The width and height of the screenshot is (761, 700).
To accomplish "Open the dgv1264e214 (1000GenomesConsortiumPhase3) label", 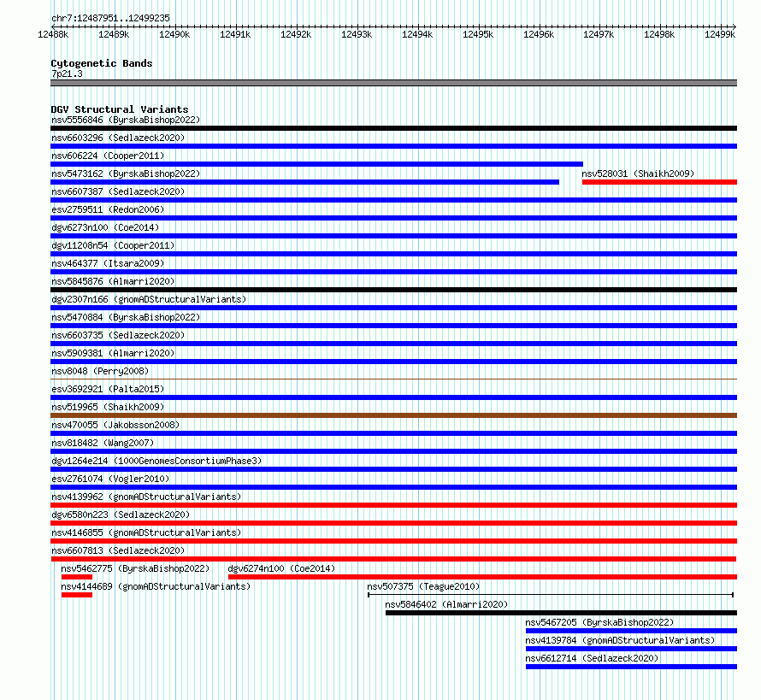I will (x=156, y=461).
